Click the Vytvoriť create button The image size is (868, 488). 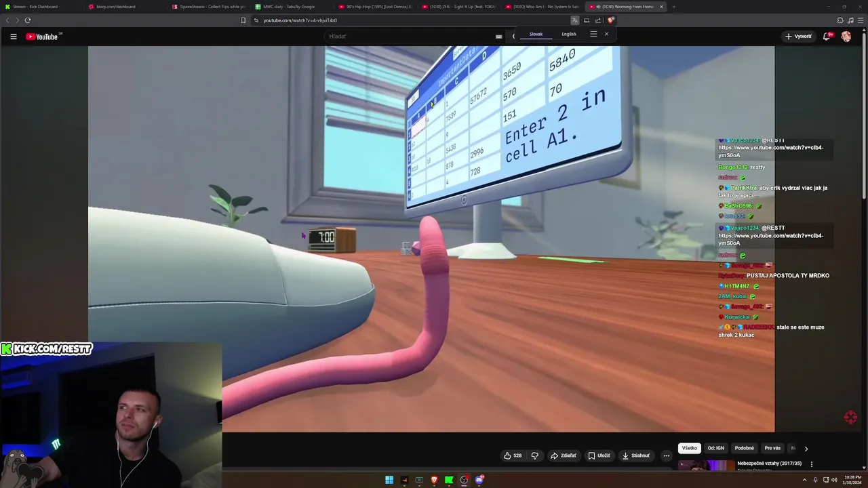click(798, 37)
